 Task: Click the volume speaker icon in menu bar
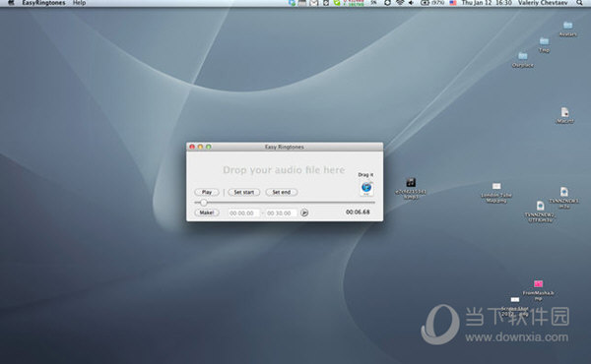[411, 3]
